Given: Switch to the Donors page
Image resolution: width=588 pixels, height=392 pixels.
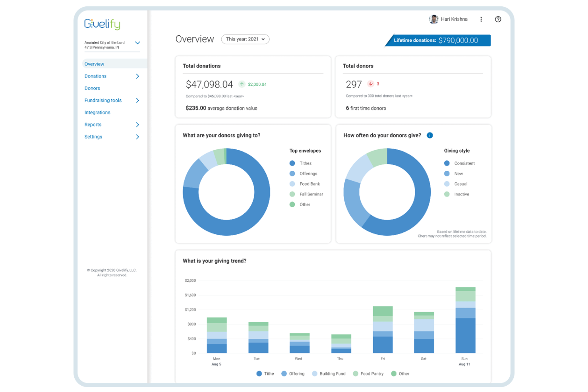Looking at the screenshot, I should (x=92, y=88).
